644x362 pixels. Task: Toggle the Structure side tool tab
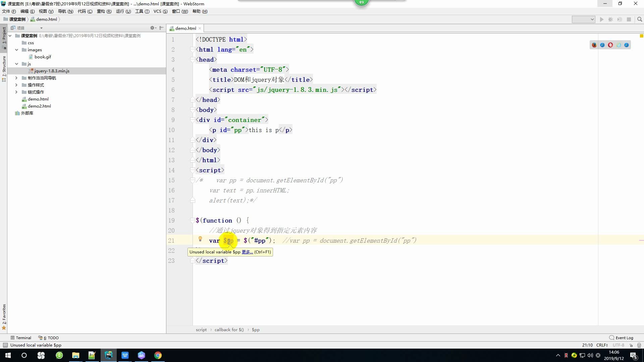4,68
